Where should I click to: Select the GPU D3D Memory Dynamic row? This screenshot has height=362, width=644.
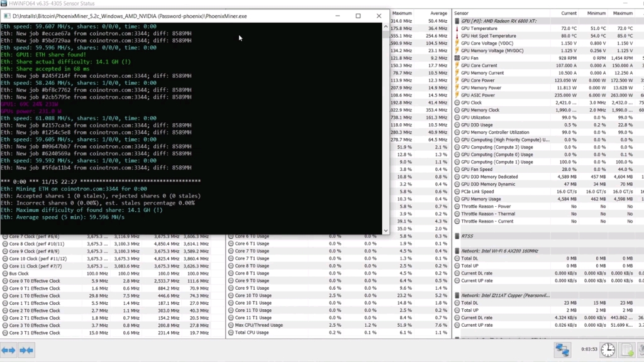point(548,184)
